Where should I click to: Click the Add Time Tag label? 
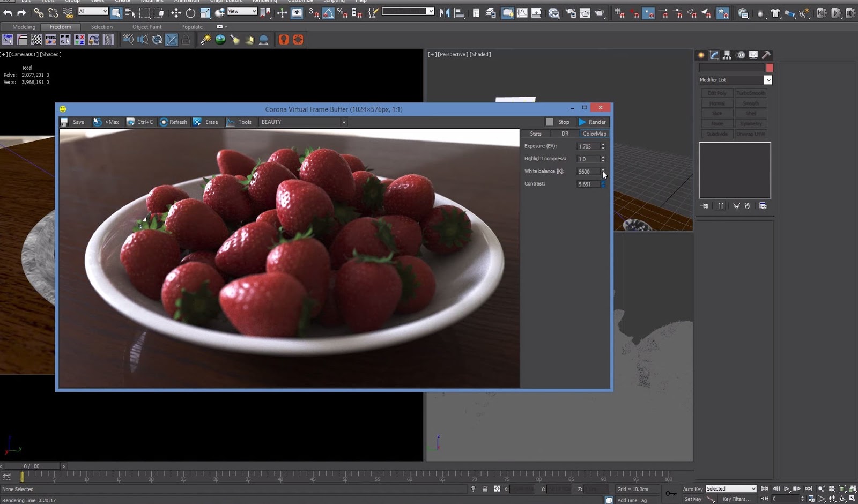click(x=632, y=500)
